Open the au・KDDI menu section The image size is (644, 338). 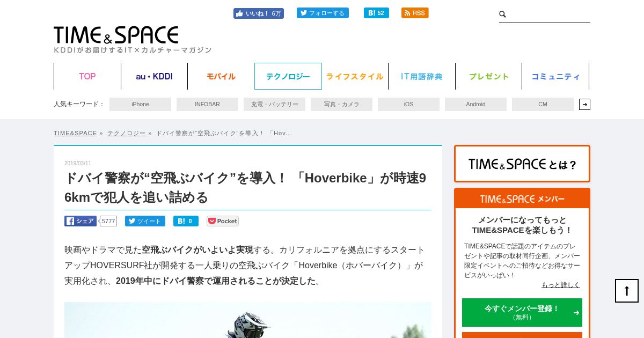pos(154,76)
